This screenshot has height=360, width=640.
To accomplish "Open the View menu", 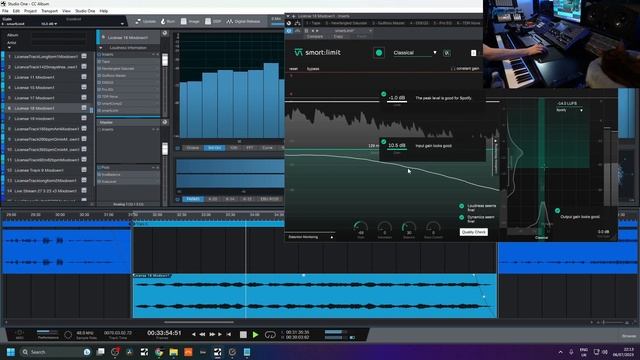I will [x=66, y=11].
